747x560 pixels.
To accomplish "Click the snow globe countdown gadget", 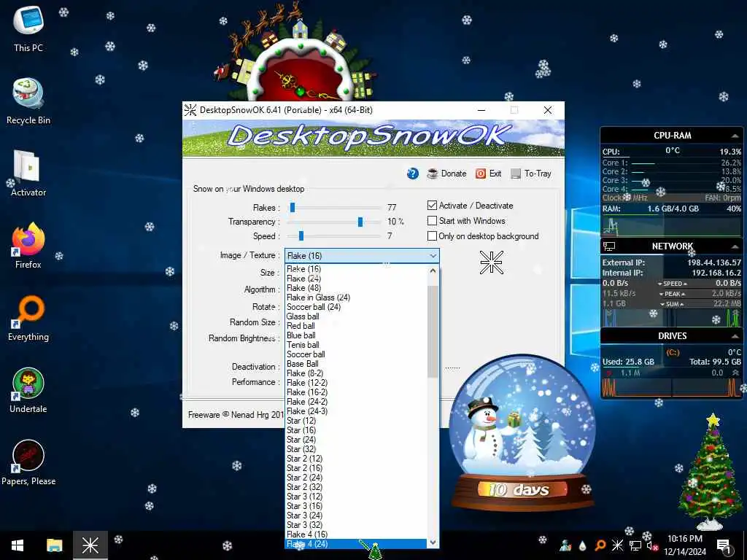I will click(x=522, y=433).
